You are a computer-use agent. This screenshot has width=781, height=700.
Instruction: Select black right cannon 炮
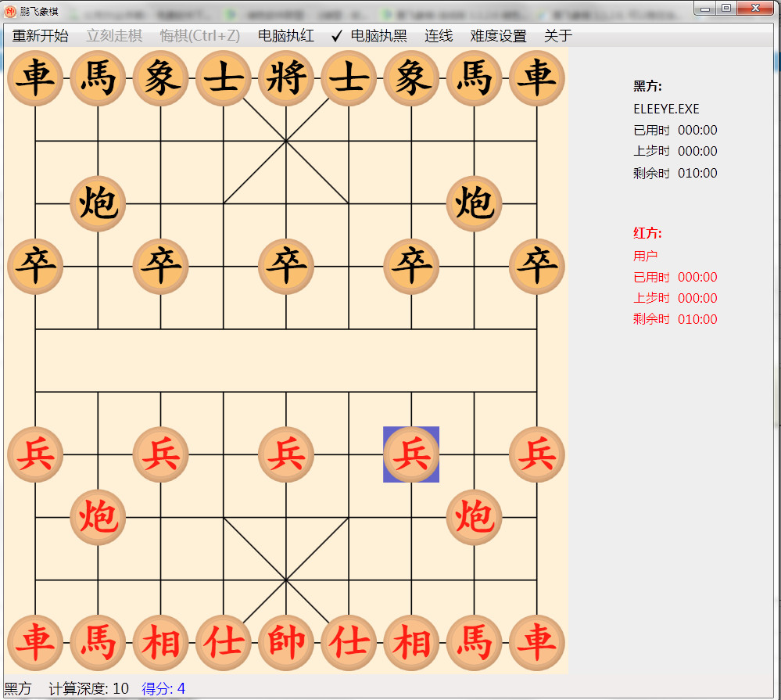[475, 203]
